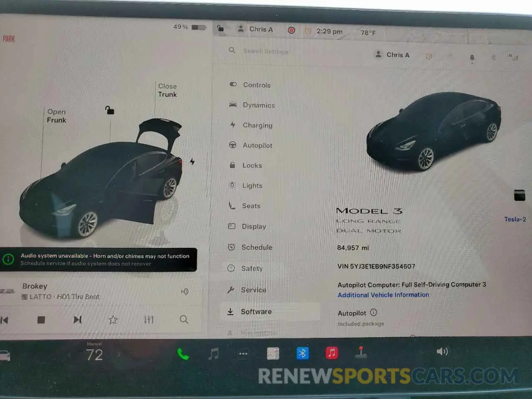The height and width of the screenshot is (399, 532).
Task: Open the gray music note media app
Action: tap(213, 354)
